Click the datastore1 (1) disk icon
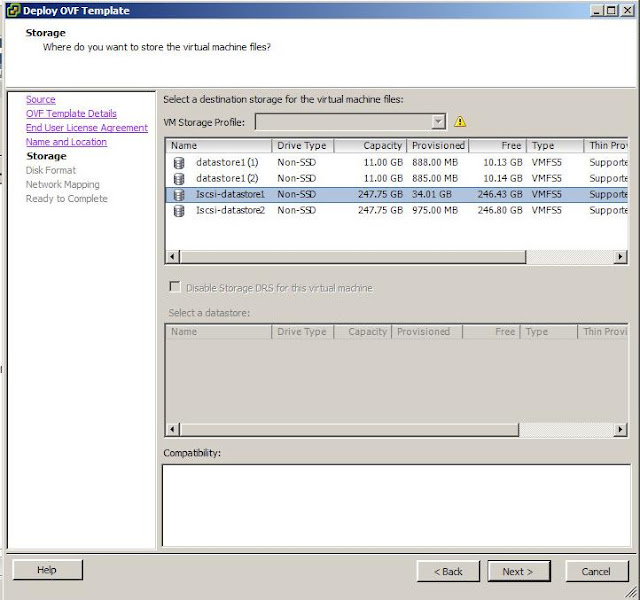This screenshot has height=600, width=640. point(179,163)
